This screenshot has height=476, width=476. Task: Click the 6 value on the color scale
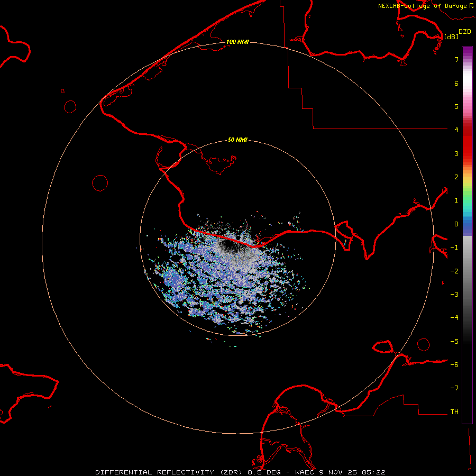(x=456, y=83)
